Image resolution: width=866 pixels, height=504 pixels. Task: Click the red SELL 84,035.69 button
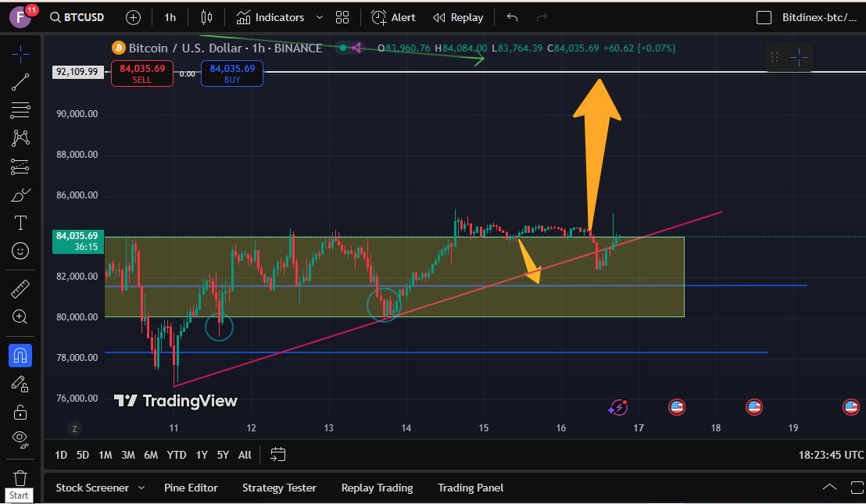(142, 73)
